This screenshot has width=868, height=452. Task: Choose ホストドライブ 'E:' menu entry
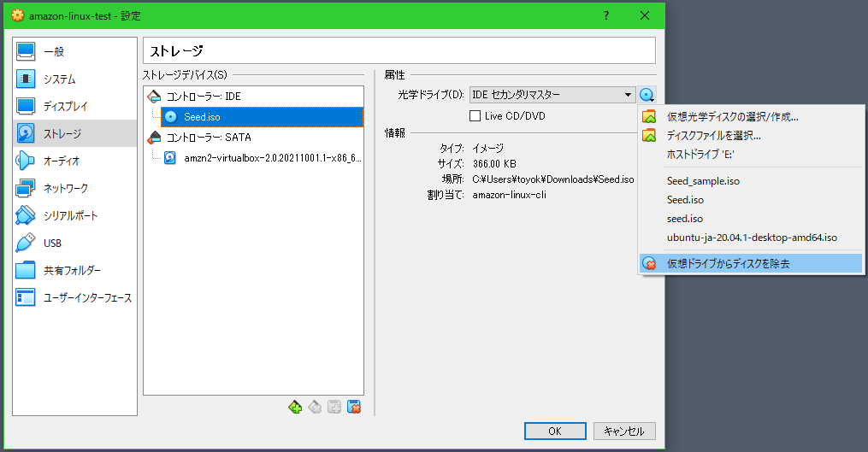click(751, 155)
